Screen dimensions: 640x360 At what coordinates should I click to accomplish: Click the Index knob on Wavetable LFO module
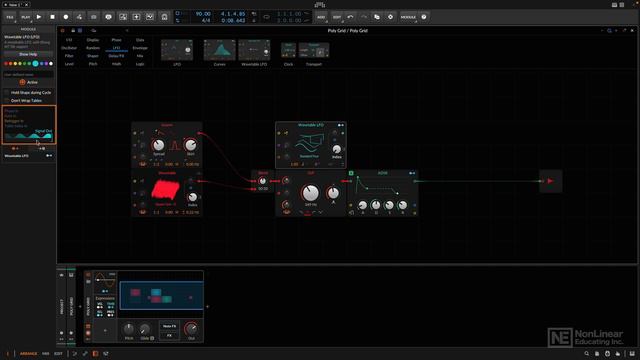tap(336, 149)
